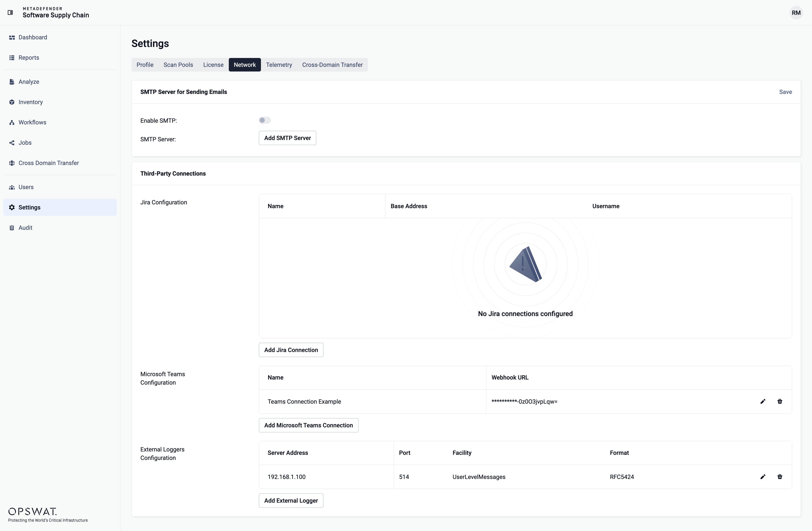The width and height of the screenshot is (812, 531).
Task: Click the Analyze file icon
Action: point(12,82)
